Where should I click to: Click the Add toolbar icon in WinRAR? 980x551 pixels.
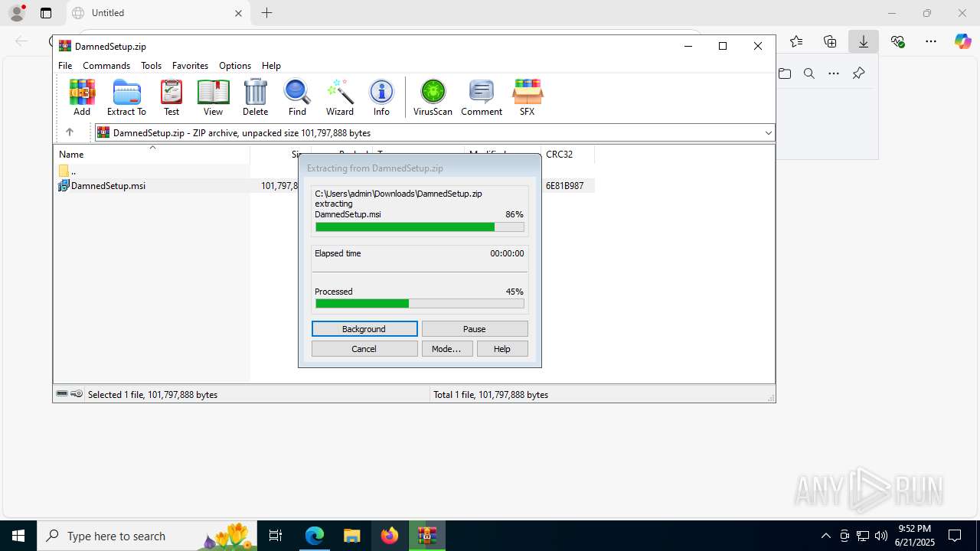(82, 97)
